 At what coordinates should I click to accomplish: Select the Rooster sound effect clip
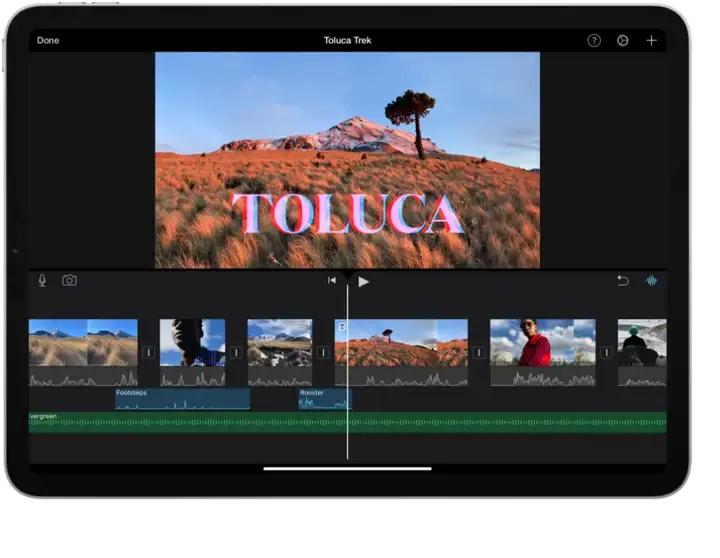click(x=323, y=399)
